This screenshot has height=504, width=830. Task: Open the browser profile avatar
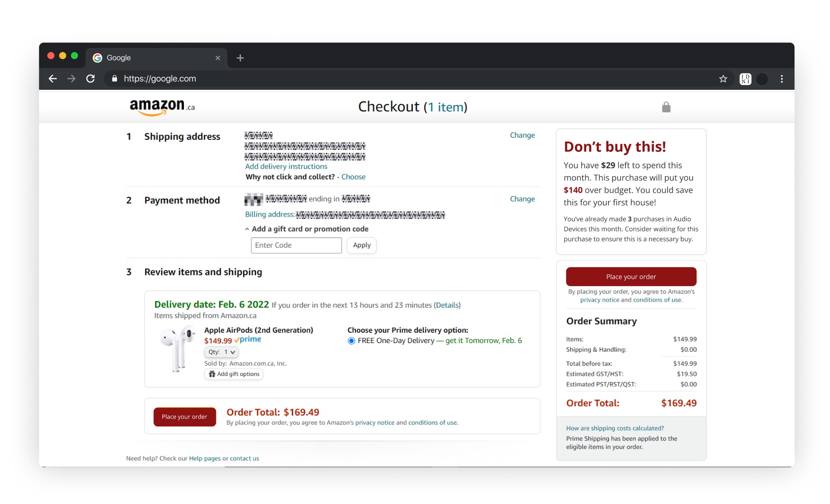pos(762,79)
